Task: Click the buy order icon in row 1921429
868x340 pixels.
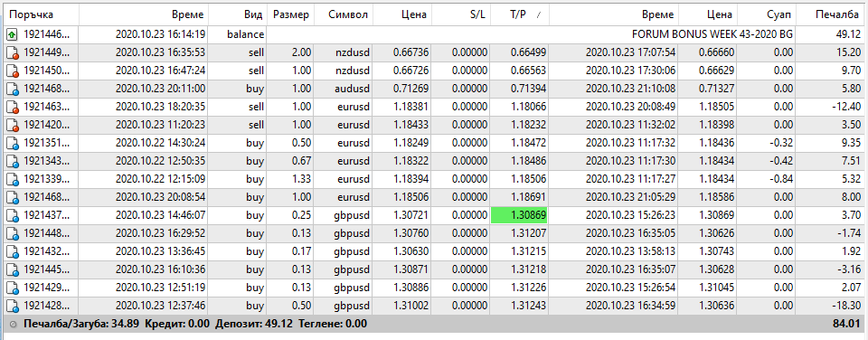Action: coord(12,288)
